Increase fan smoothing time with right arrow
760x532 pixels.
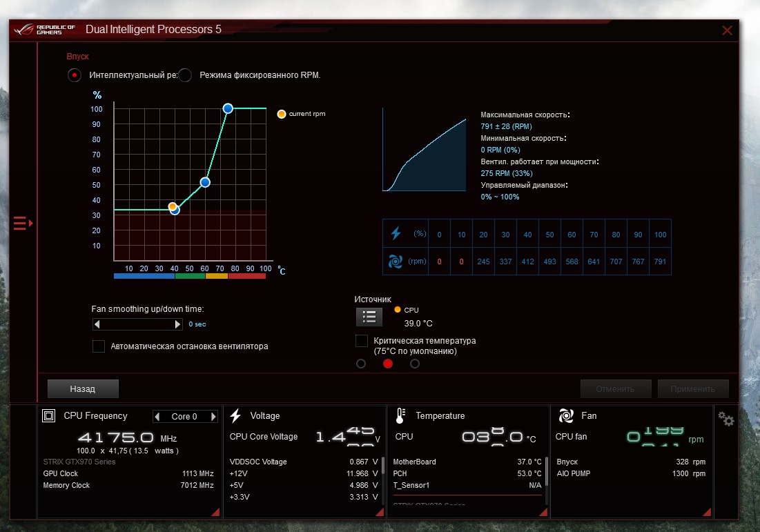pyautogui.click(x=177, y=324)
